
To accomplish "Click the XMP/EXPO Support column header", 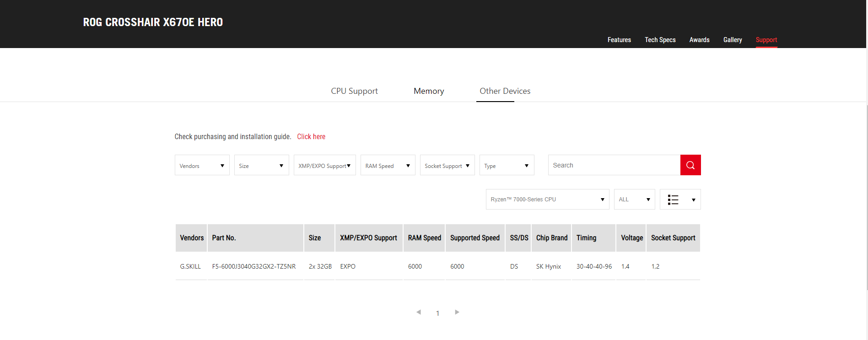I will pyautogui.click(x=369, y=238).
